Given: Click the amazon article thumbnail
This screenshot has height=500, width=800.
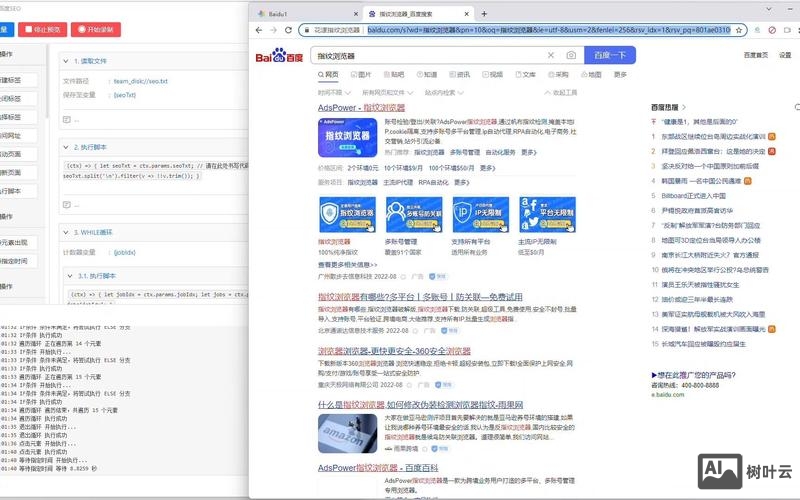Looking at the screenshot, I should click(347, 434).
